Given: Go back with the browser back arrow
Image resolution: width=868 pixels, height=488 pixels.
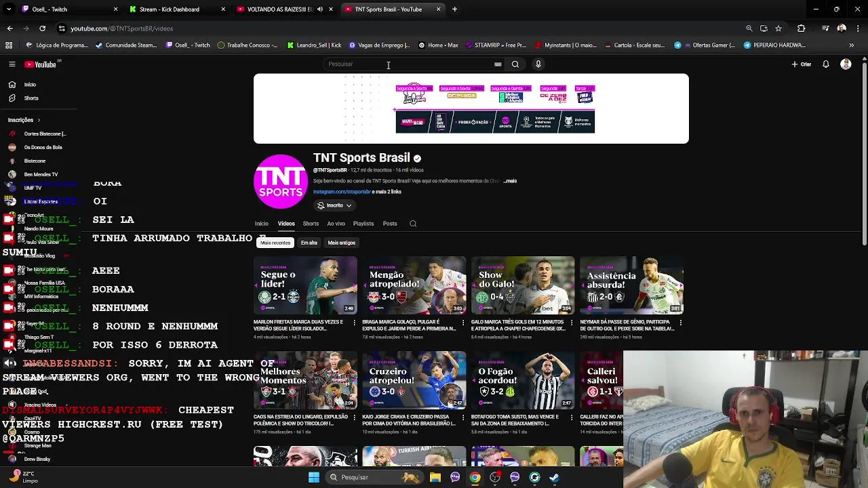Looking at the screenshot, I should click(9, 28).
